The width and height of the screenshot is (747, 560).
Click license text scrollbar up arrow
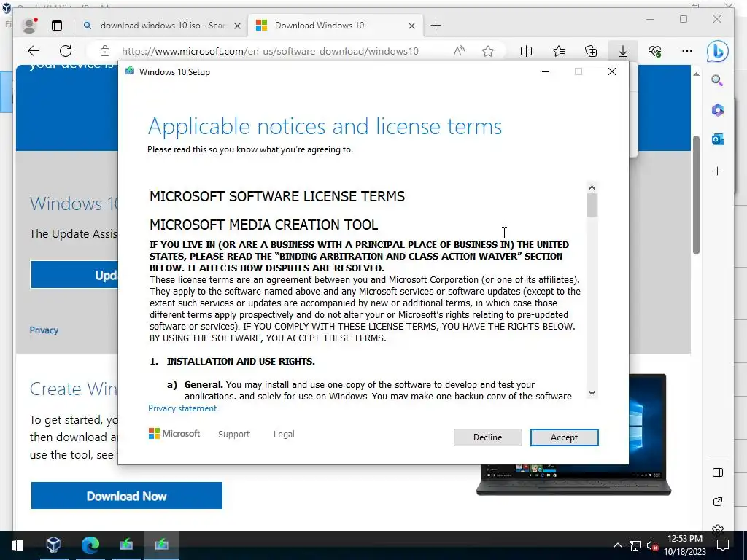[x=592, y=187]
